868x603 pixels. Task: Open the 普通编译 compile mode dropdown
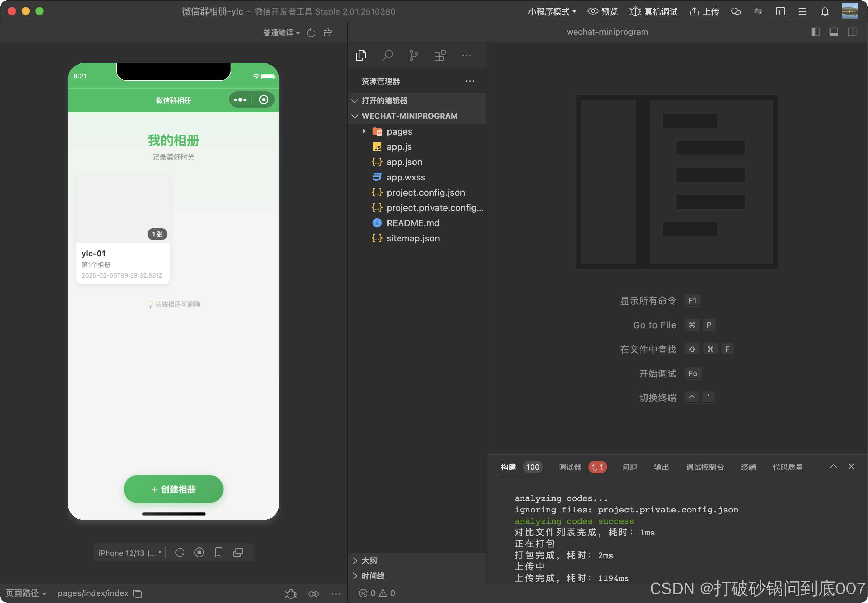click(x=281, y=33)
